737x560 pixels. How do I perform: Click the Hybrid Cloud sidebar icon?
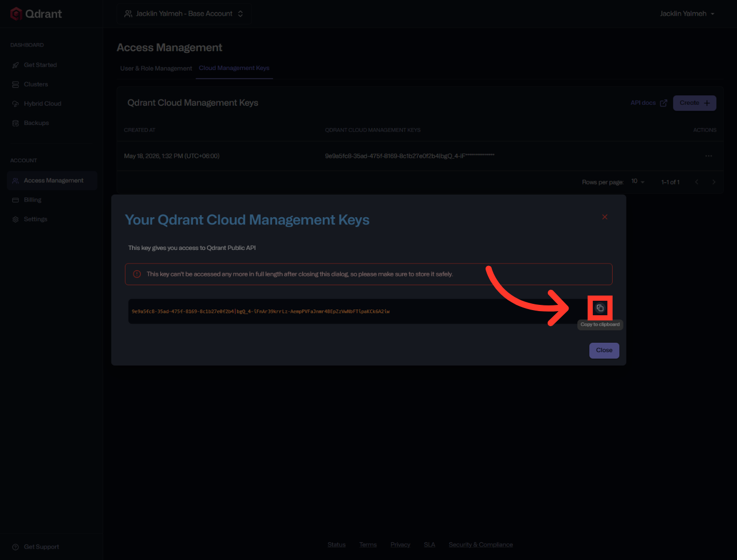pyautogui.click(x=16, y=104)
